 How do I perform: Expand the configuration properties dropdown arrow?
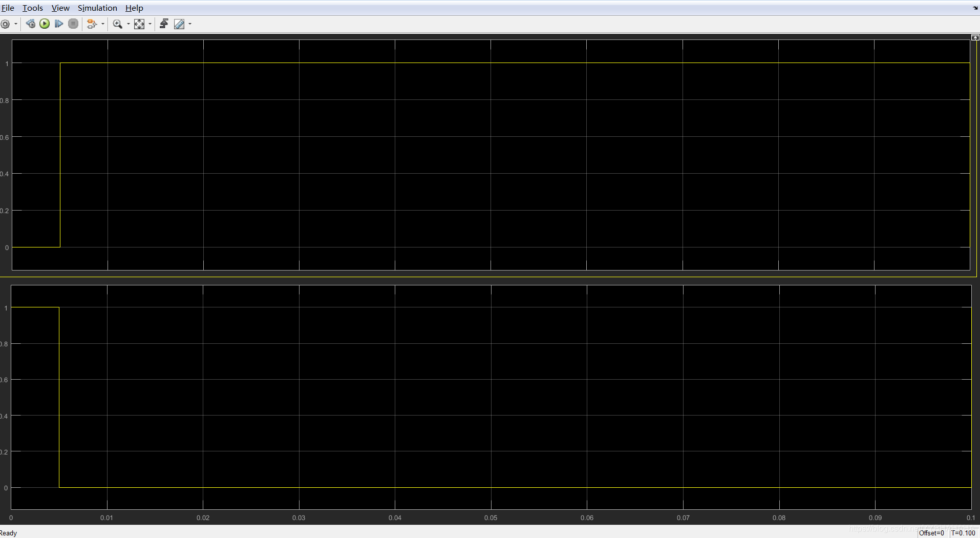[16, 24]
